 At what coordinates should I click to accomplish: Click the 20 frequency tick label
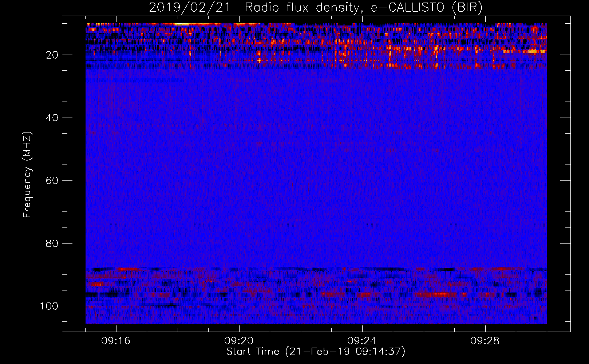coord(52,55)
